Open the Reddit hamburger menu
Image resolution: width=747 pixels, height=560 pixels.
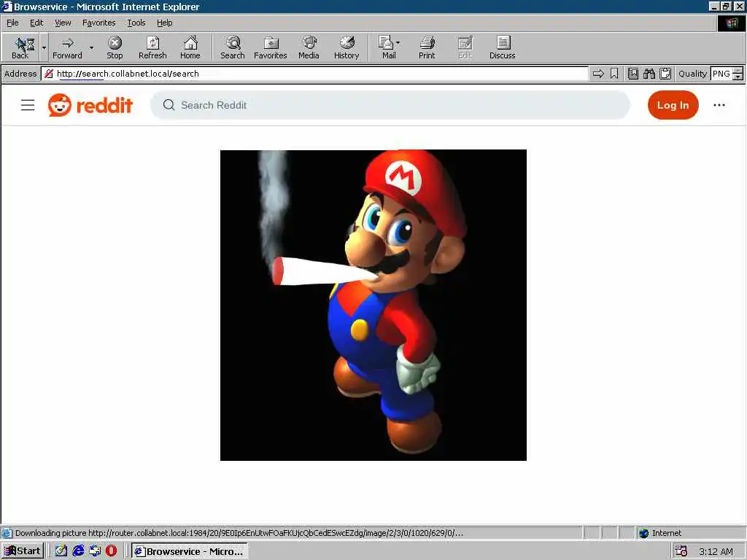point(28,105)
